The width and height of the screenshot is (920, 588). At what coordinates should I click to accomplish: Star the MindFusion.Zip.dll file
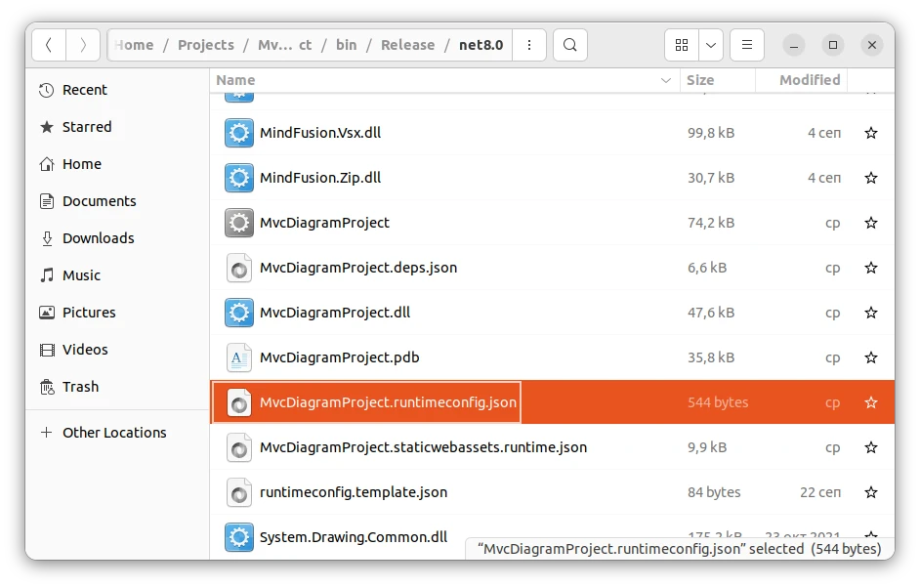click(x=870, y=178)
